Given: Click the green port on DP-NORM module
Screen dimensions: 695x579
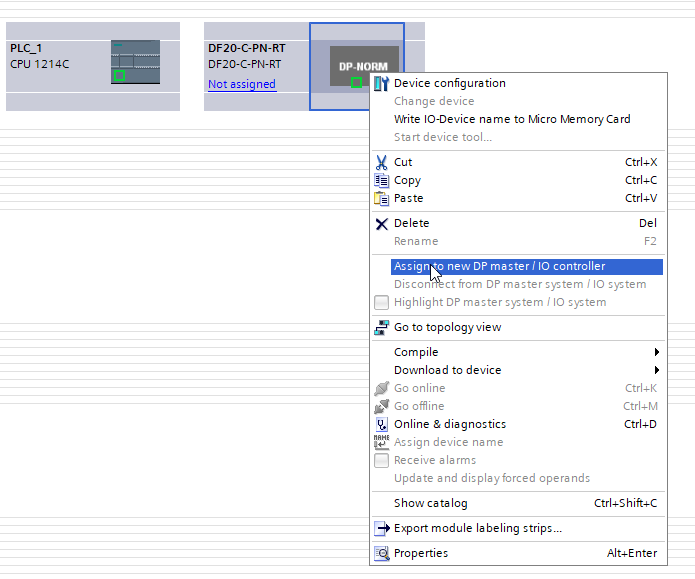Looking at the screenshot, I should click(356, 82).
